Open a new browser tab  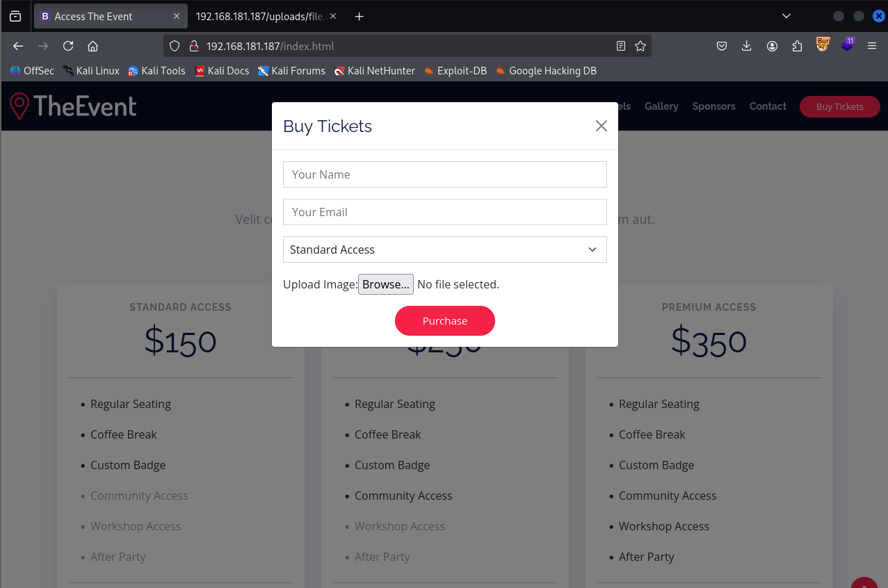[x=359, y=16]
